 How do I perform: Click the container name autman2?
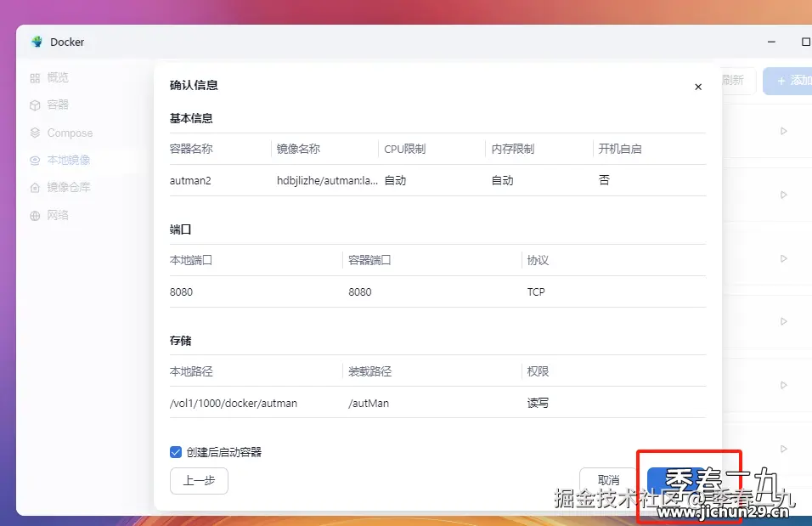(x=190, y=180)
